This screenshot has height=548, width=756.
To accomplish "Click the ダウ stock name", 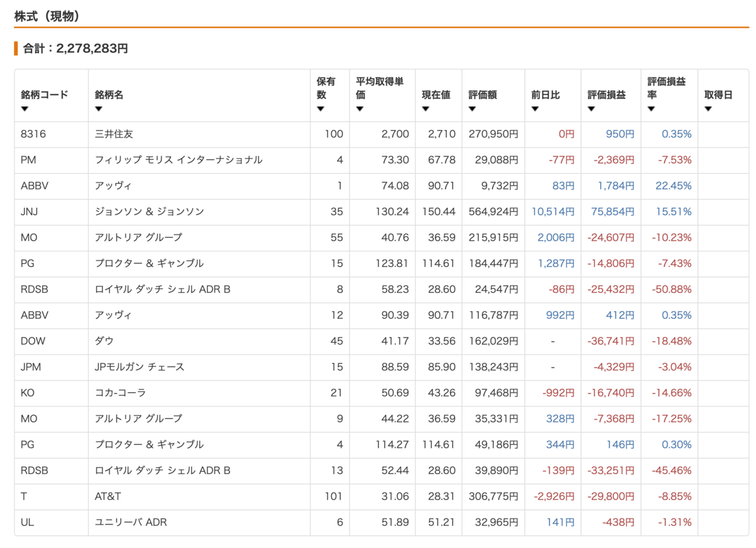I will coord(105,341).
